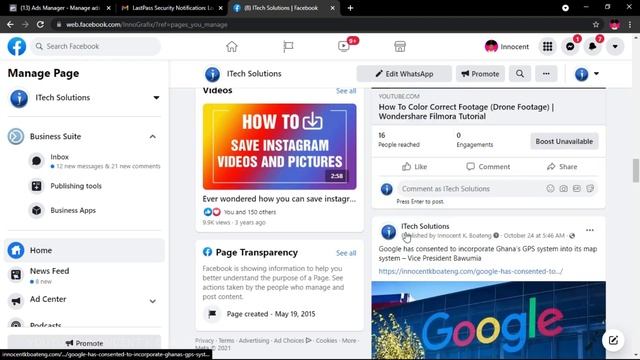Click the sidebar bottom Promote button

[84, 343]
